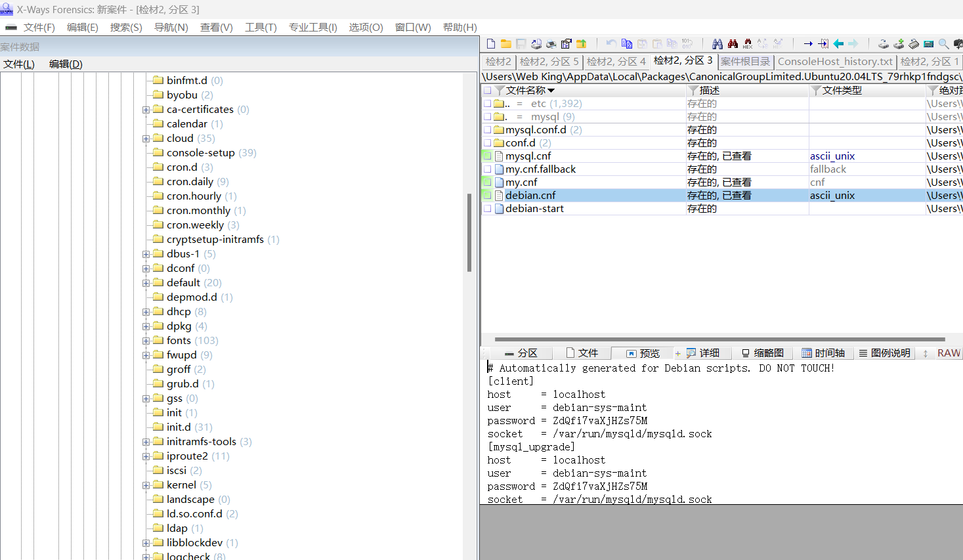Click the Back navigation arrow icon
963x560 pixels.
838,44
